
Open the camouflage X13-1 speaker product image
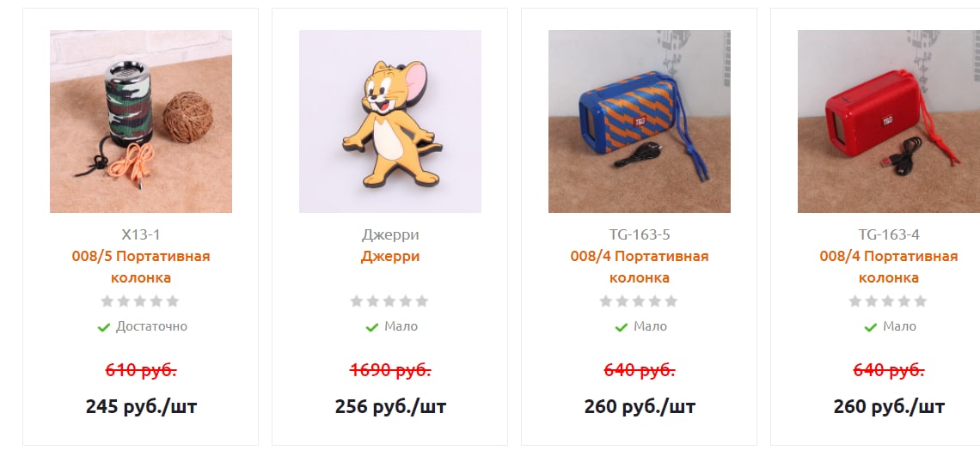pyautogui.click(x=141, y=121)
